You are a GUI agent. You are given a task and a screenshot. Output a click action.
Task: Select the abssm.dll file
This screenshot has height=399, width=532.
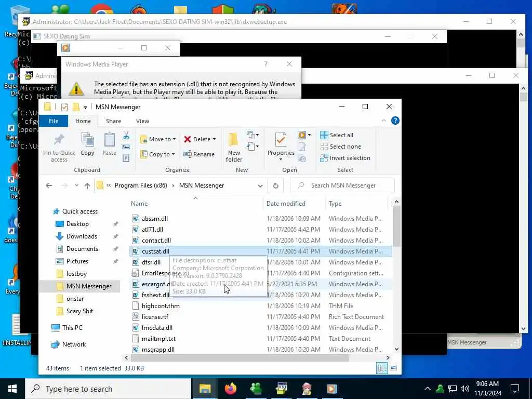point(154,219)
